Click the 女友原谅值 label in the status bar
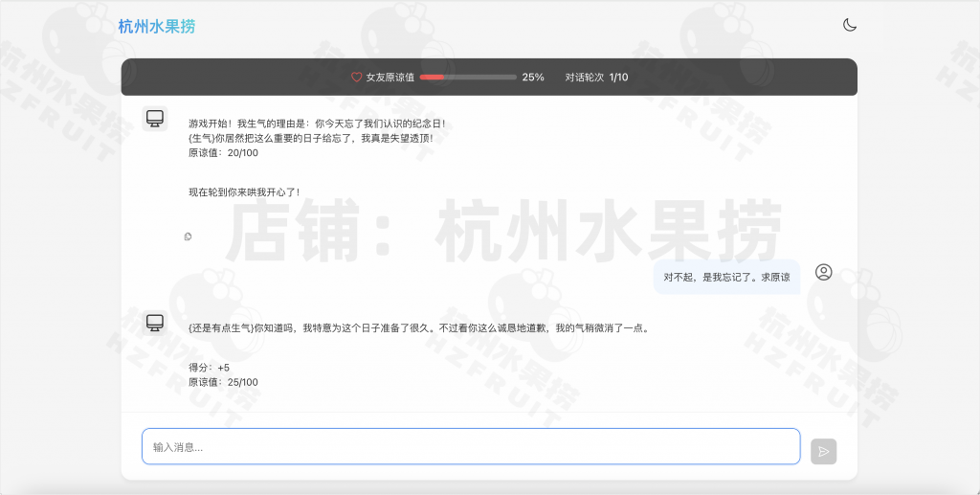The height and width of the screenshot is (495, 980). [x=390, y=78]
